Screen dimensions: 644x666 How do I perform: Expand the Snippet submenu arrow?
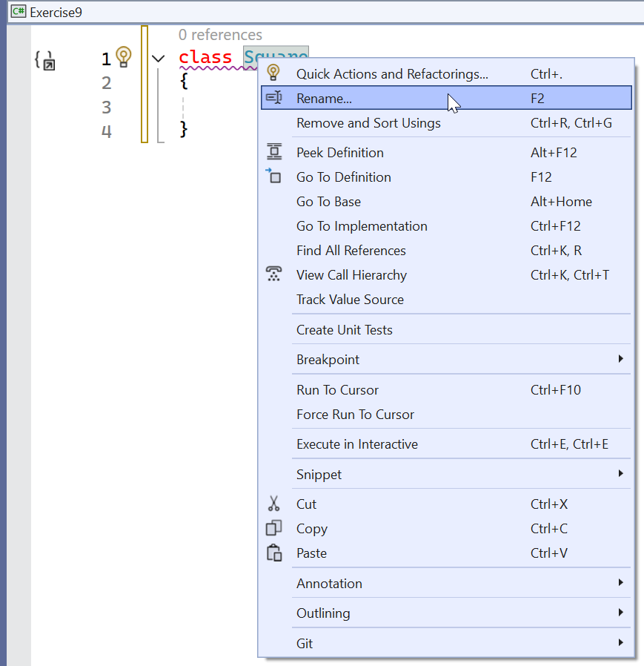[620, 473]
